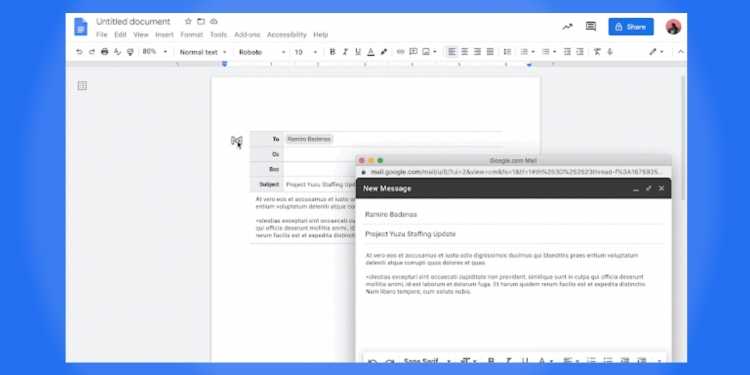Open the font size 10 dropdown
This screenshot has width=750, height=375.
[306, 52]
